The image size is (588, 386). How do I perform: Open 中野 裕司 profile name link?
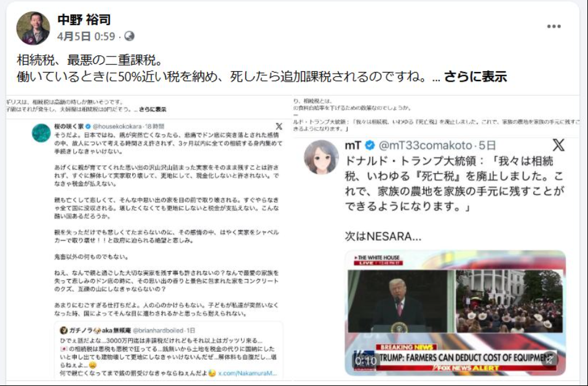point(84,20)
